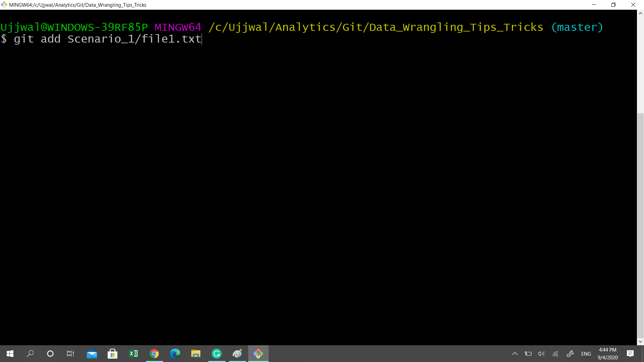Expand hidden system tray icons
This screenshot has height=362, width=644.
(515, 354)
